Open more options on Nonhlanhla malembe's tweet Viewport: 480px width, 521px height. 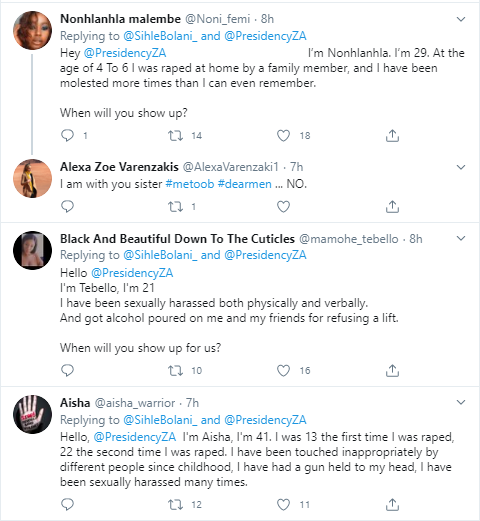461,19
